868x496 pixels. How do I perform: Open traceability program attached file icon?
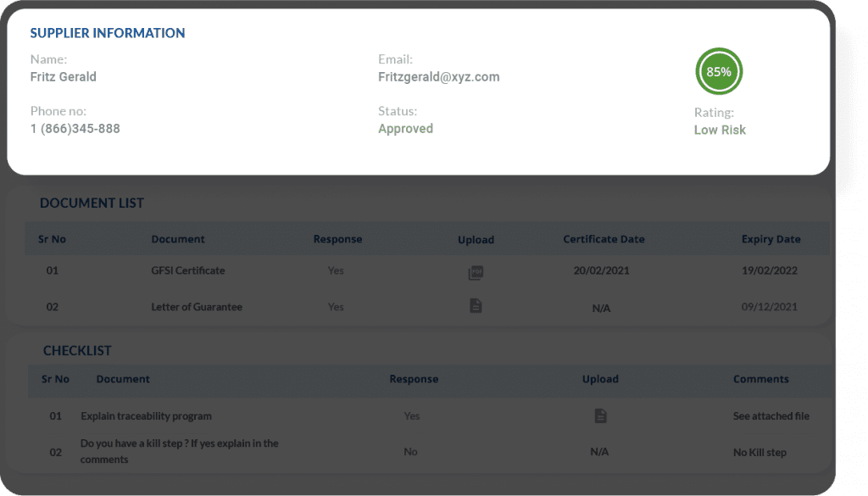tap(600, 415)
